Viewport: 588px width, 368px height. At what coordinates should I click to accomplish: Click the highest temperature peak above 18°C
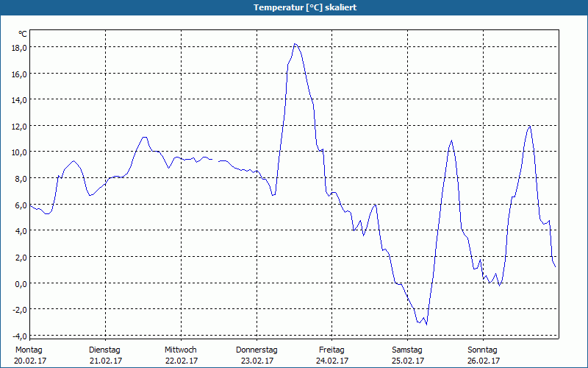pyautogui.click(x=295, y=44)
